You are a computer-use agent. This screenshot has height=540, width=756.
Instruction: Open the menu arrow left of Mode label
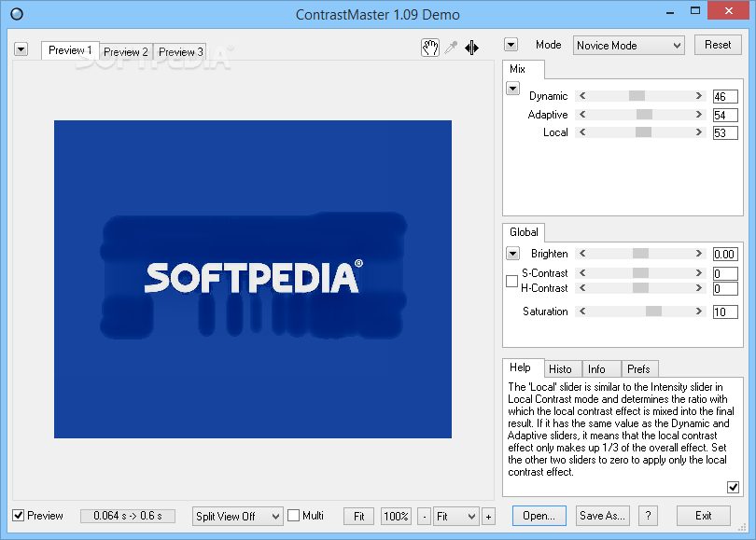(511, 45)
